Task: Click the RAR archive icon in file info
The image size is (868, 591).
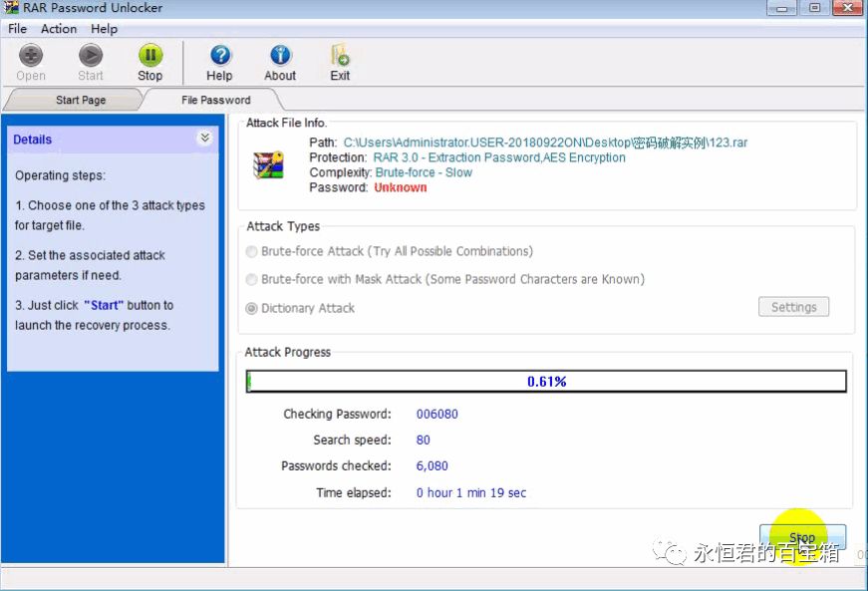Action: tap(269, 164)
